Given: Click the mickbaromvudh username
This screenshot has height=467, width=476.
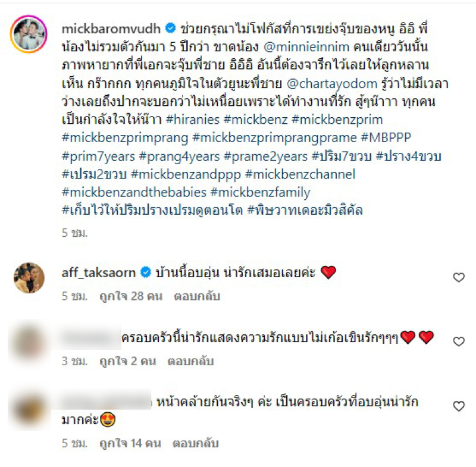Looking at the screenshot, I should click(x=111, y=29).
